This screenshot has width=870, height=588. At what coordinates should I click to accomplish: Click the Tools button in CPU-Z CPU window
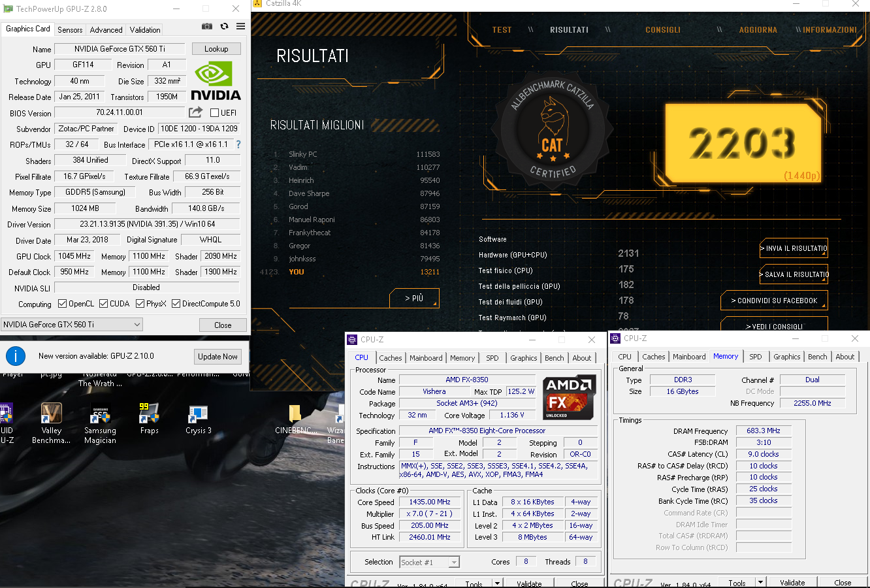coord(474,583)
